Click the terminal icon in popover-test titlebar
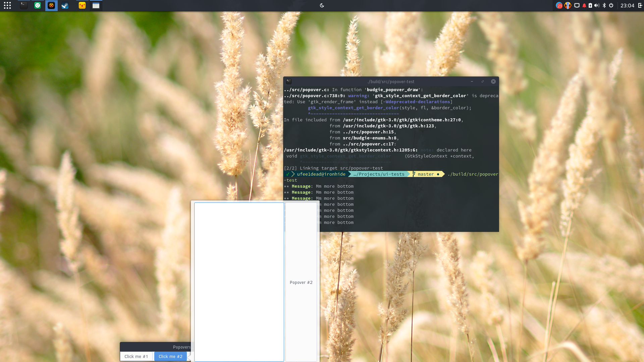644x362 pixels. (x=289, y=81)
